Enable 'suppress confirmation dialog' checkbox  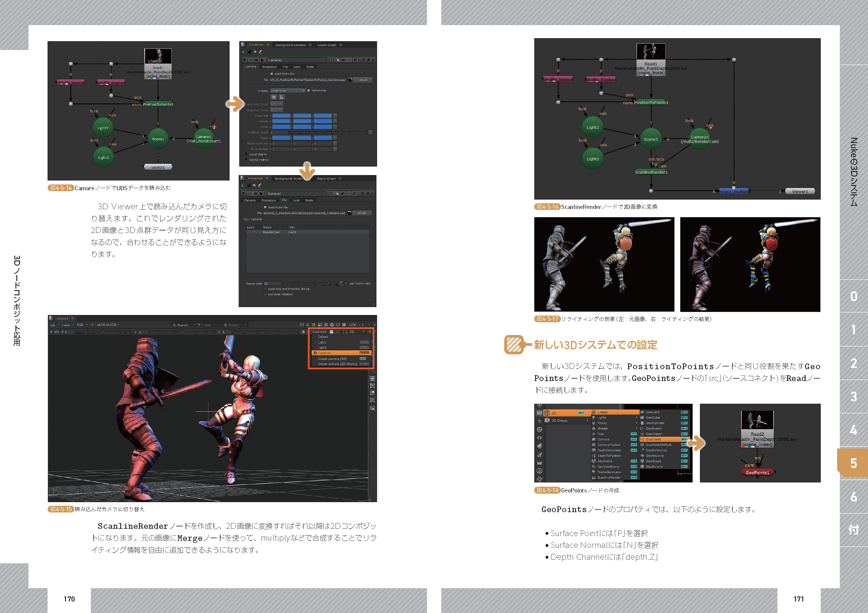265,289
